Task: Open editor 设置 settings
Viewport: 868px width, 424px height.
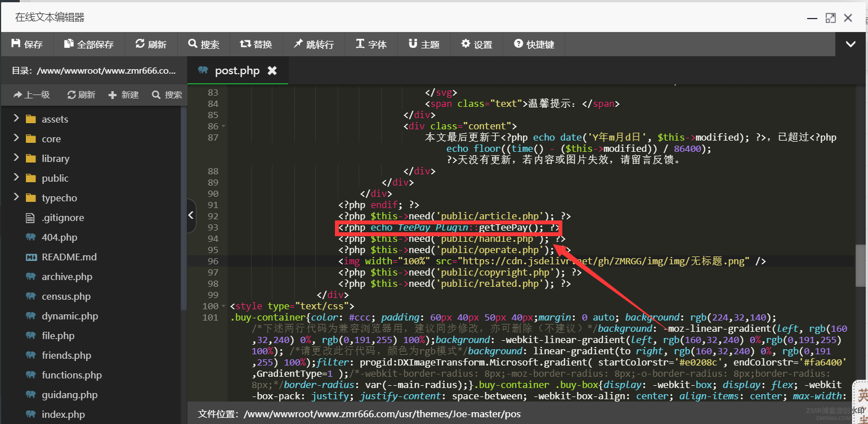Action: coord(476,44)
